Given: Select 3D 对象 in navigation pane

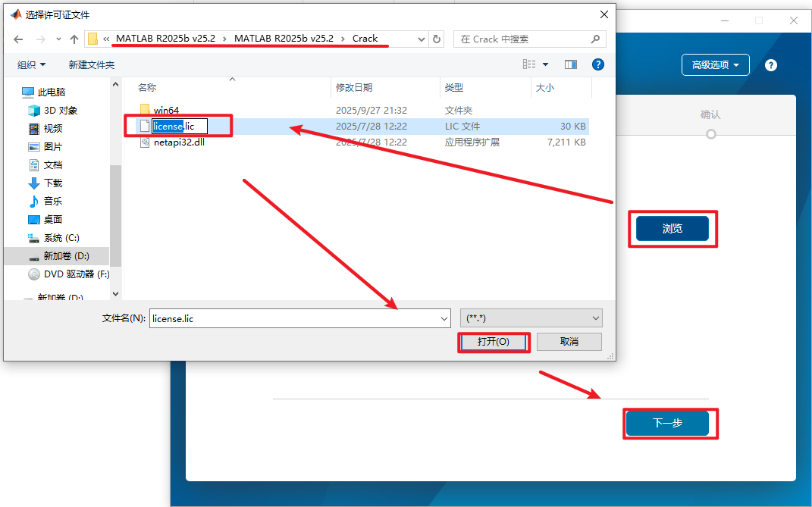Looking at the screenshot, I should click(x=60, y=111).
